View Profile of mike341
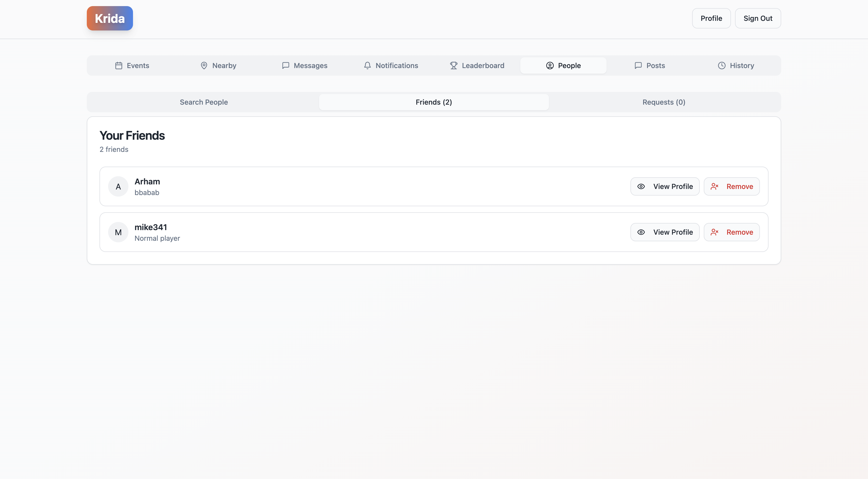The height and width of the screenshot is (479, 868). (x=665, y=232)
